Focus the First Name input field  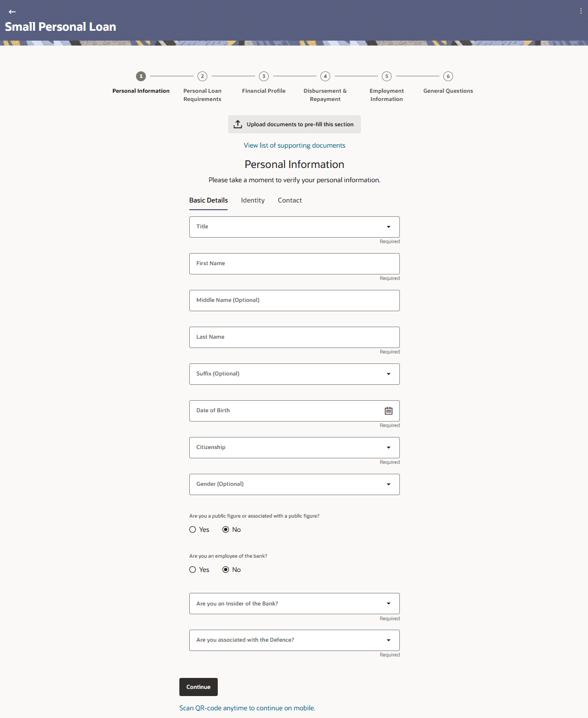click(x=295, y=263)
